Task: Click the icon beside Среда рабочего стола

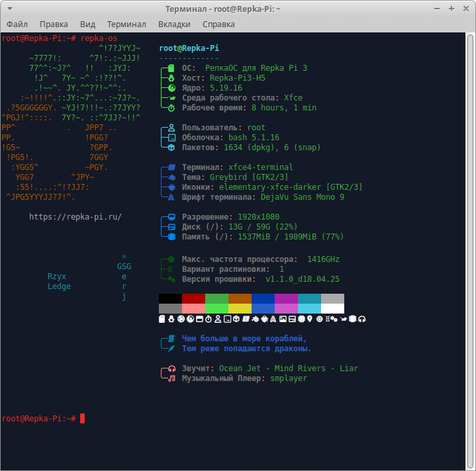Action: [172, 98]
